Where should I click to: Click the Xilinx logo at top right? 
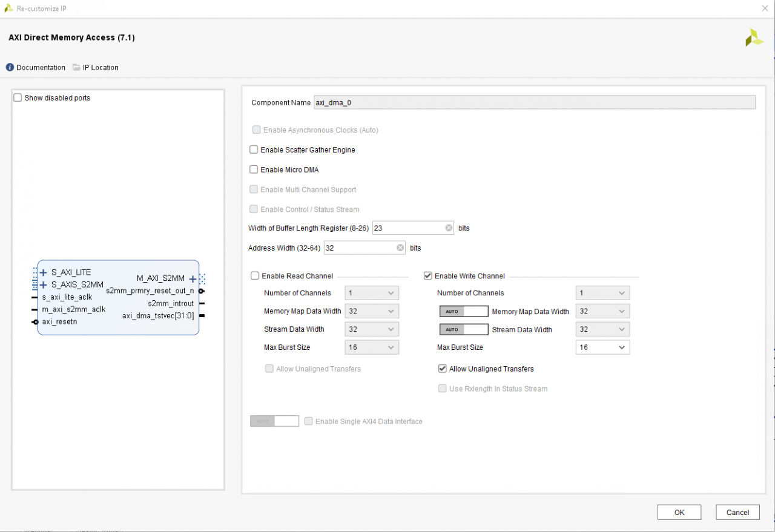click(754, 37)
